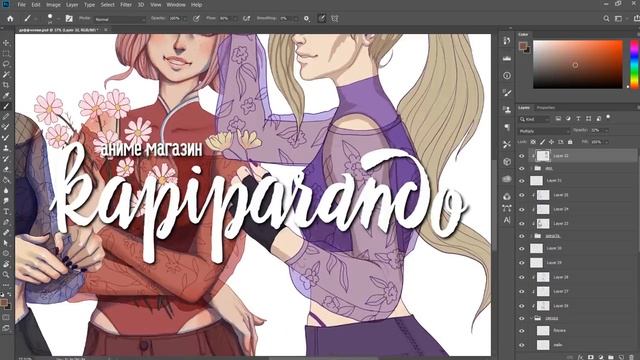Select the Rectangular Marquee tool
This screenshot has width=640, height=360.
tap(6, 53)
